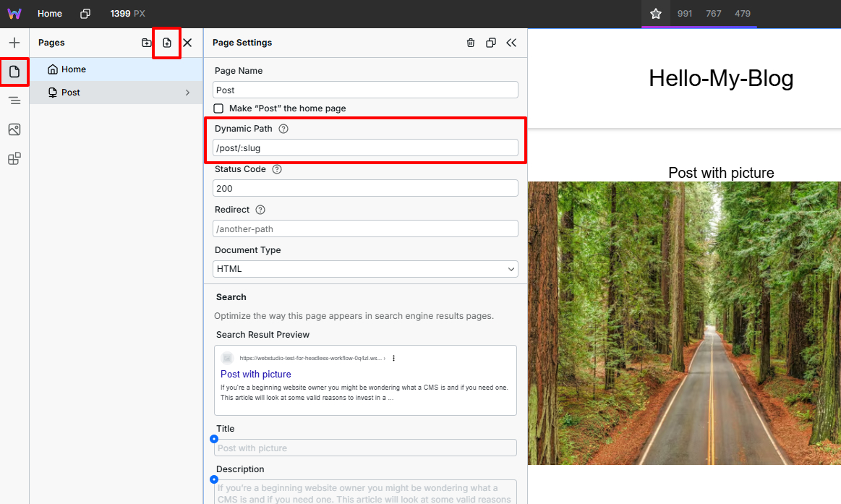Viewport: 841px width, 504px height.
Task: Open the components panel with the plus icon
Action: tap(14, 42)
